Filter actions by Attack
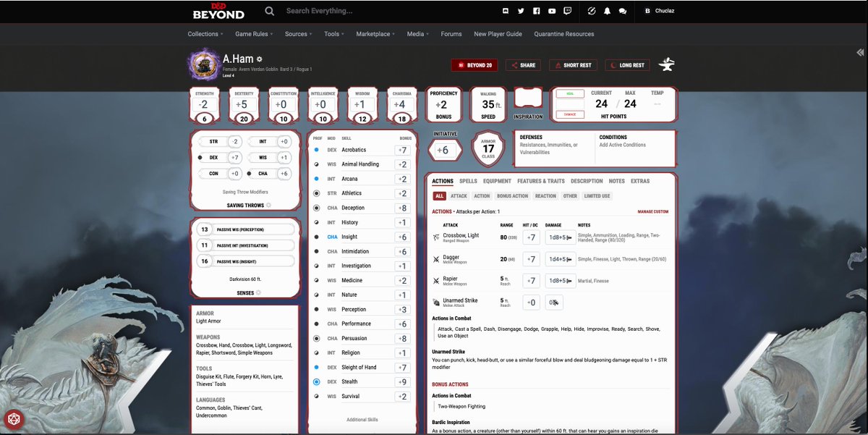Viewport: 868px width, 435px height. pyautogui.click(x=459, y=196)
